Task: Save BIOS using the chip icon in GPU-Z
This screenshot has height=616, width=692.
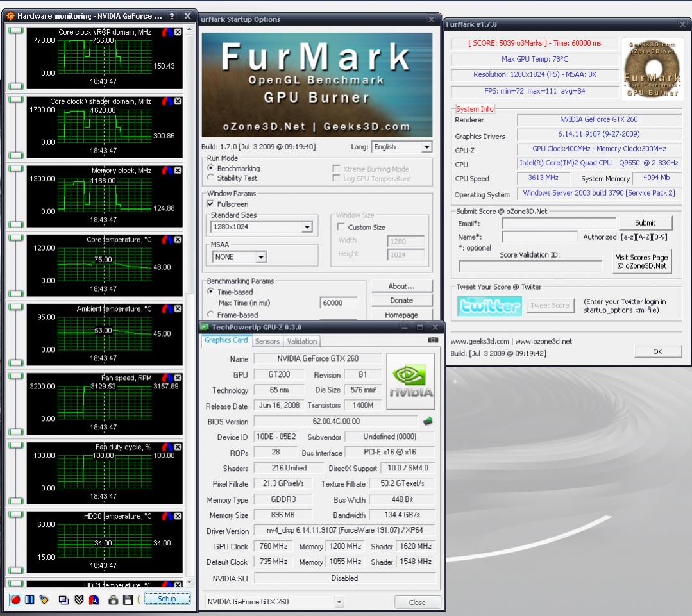Action: (x=428, y=421)
